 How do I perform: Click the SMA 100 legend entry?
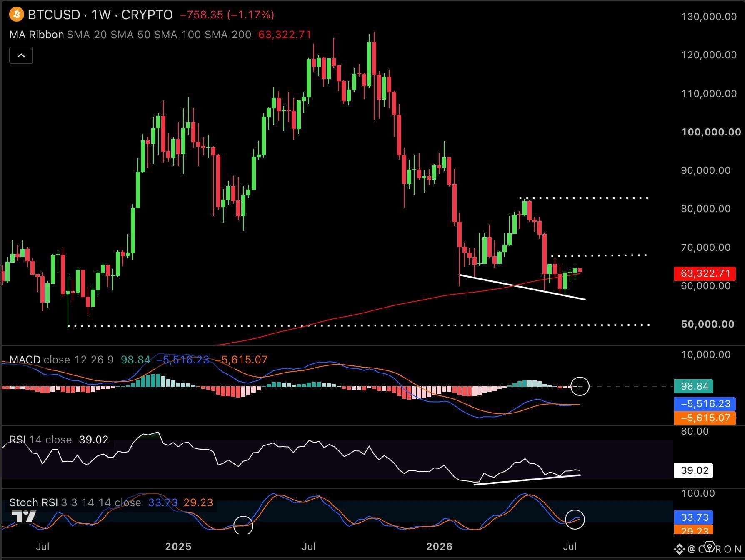(177, 35)
